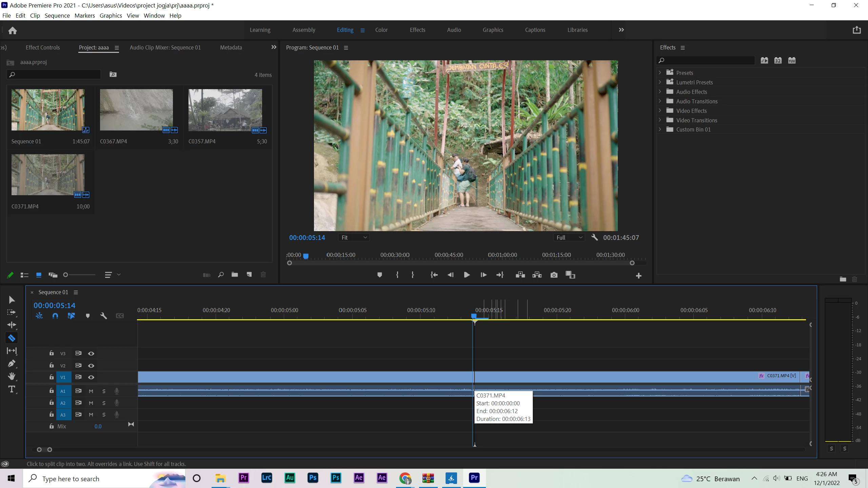Open the Sequence menu
The height and width of the screenshot is (488, 868).
tap(57, 16)
